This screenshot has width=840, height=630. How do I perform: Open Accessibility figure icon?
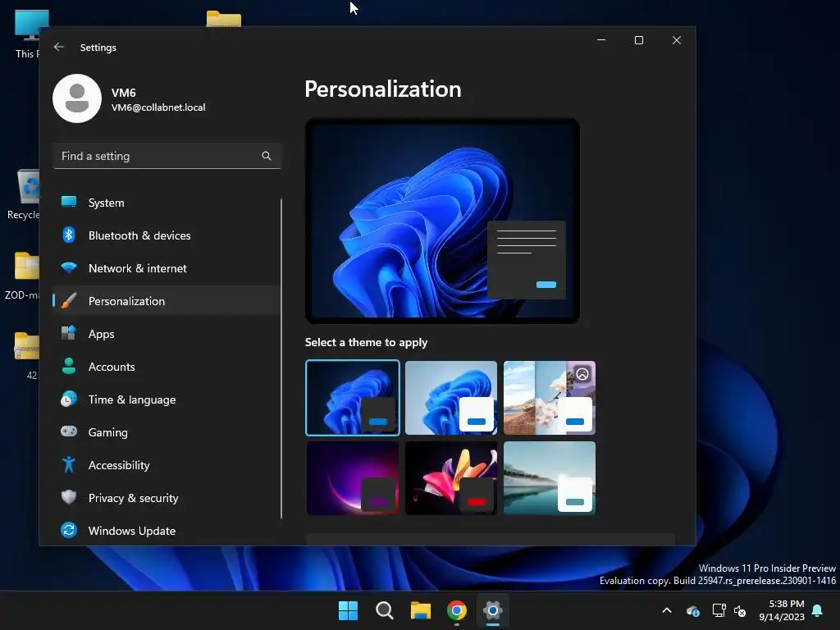click(69, 464)
